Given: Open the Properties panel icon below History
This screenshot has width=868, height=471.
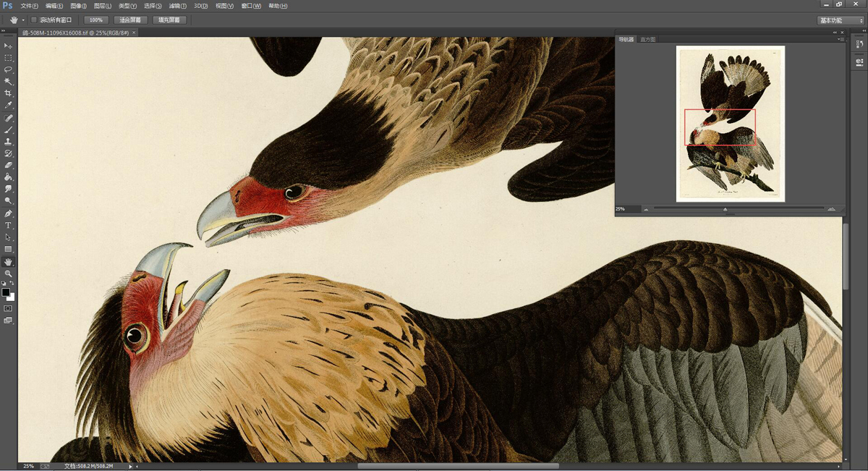Looking at the screenshot, I should 859,62.
